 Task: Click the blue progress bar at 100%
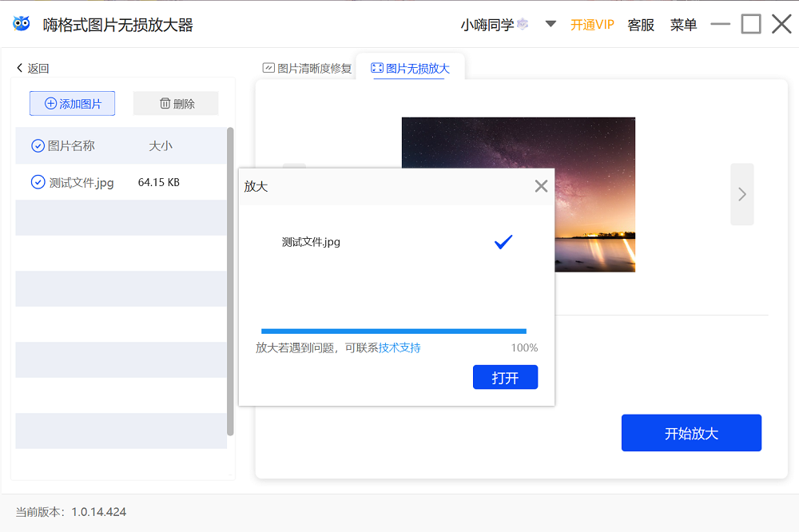[x=393, y=330]
